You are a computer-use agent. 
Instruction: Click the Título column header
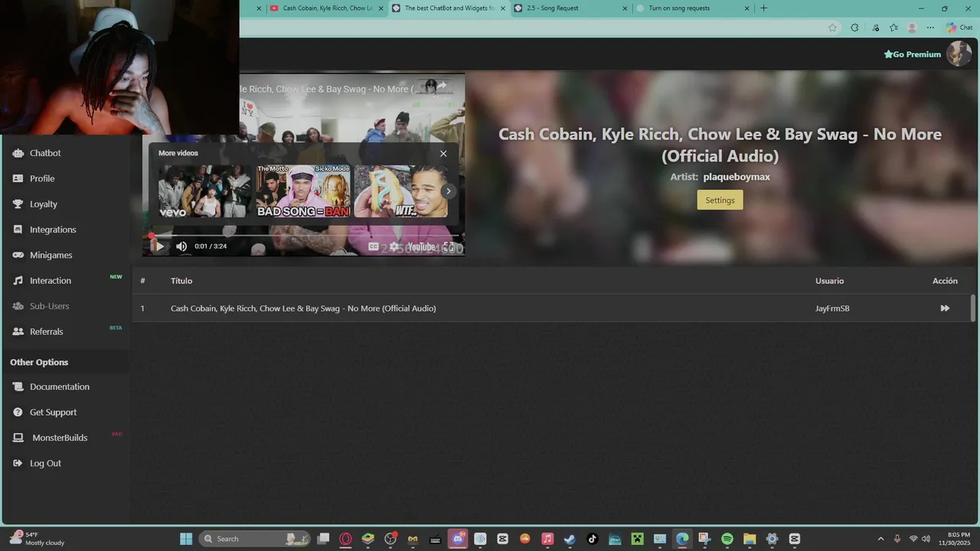pyautogui.click(x=181, y=281)
